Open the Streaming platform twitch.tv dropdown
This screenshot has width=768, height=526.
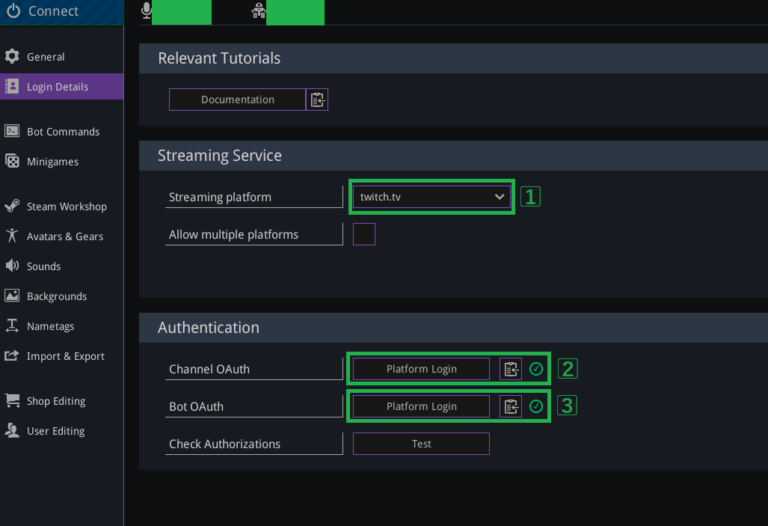(x=432, y=197)
